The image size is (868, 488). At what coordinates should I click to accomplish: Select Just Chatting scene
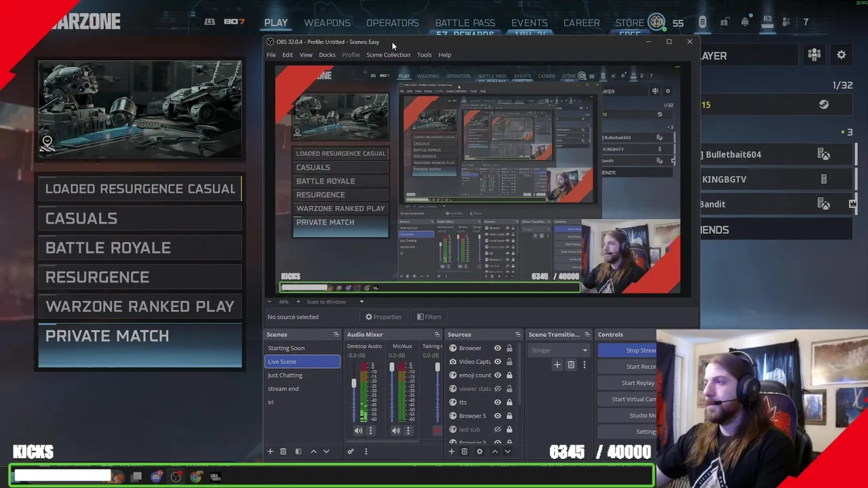click(302, 375)
